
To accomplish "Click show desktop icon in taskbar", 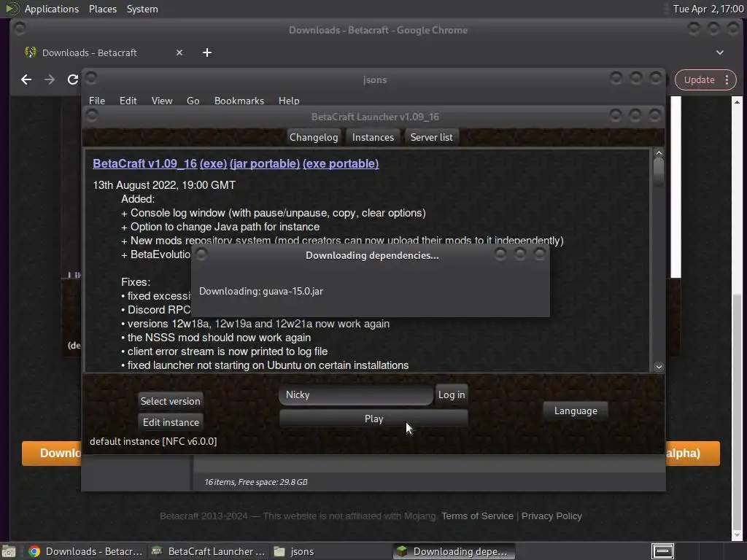I will click(9, 551).
